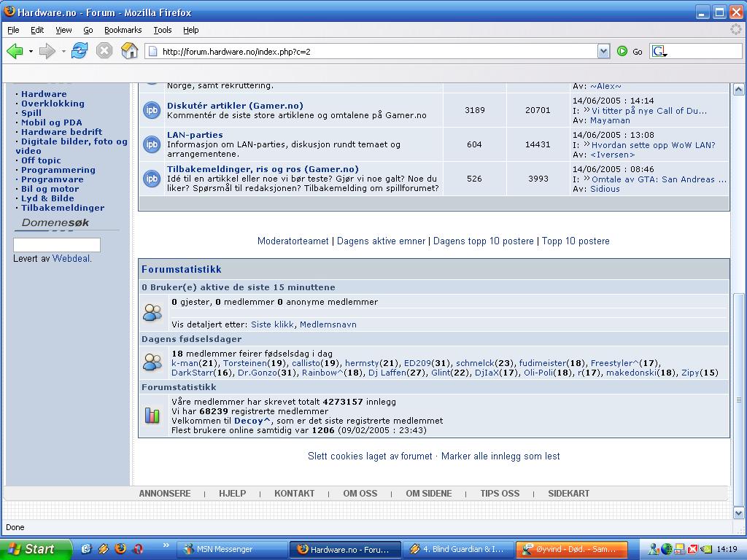Open the Diskutér artikler (Gamer.no) forum
Image resolution: width=747 pixels, height=560 pixels.
[235, 106]
